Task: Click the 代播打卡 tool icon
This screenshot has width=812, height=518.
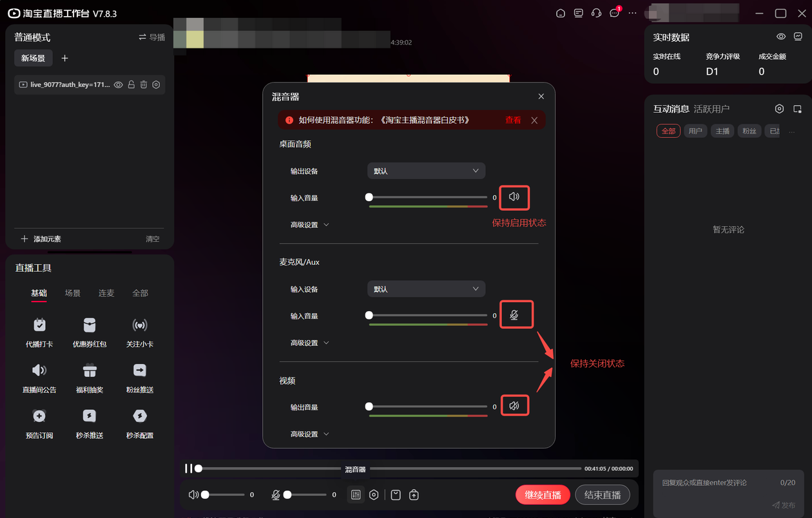Action: click(x=39, y=325)
